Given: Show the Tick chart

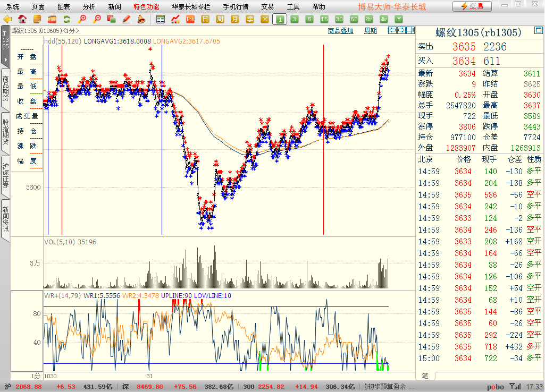Looking at the screenshot, I should pyautogui.click(x=190, y=19).
